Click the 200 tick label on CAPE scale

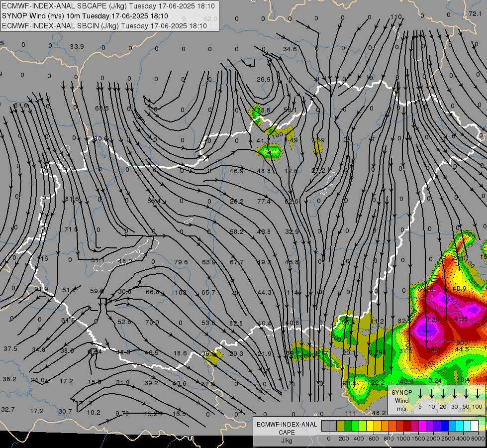(344, 439)
